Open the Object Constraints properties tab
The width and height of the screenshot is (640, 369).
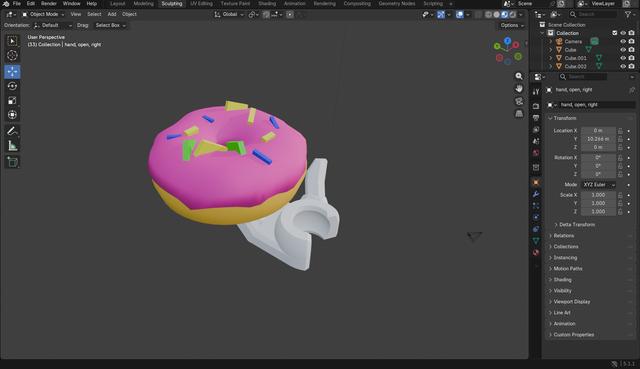pos(536,229)
